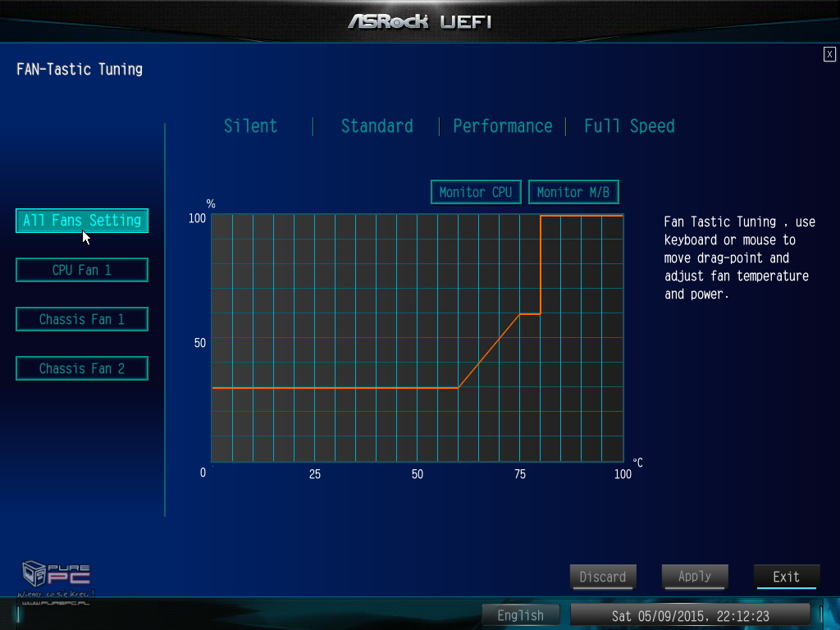Click the date and time display
The width and height of the screenshot is (840, 630).
click(x=691, y=615)
